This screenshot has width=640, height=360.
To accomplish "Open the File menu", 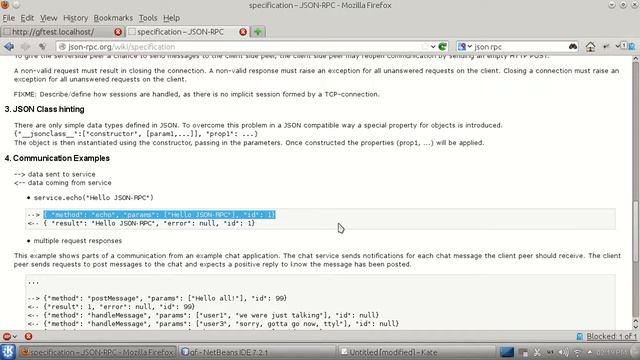I will [x=9, y=18].
